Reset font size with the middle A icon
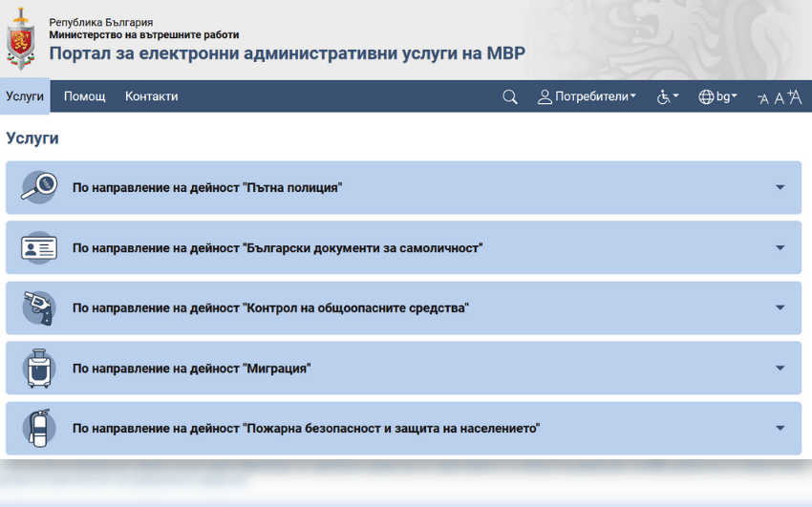 (x=779, y=97)
